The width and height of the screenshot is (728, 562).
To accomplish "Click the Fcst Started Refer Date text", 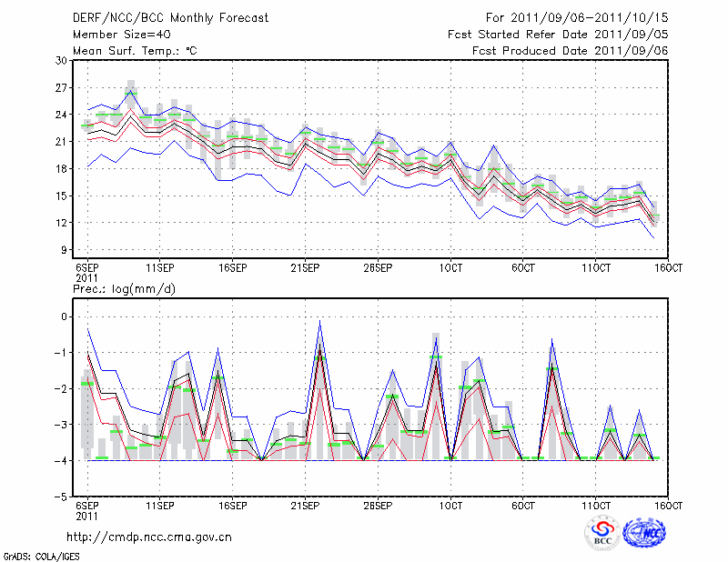I will click(559, 34).
